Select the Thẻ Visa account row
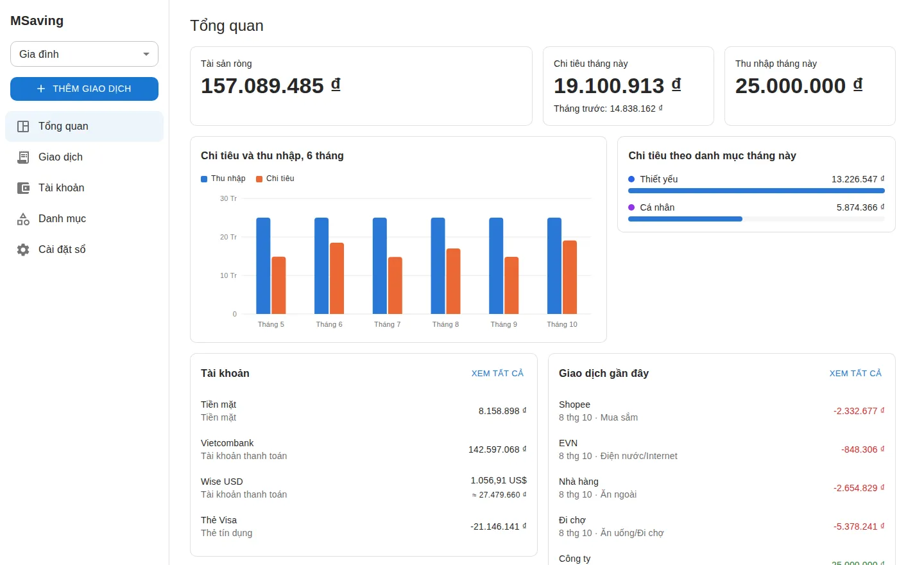This screenshot has height=565, width=924. coord(364,526)
